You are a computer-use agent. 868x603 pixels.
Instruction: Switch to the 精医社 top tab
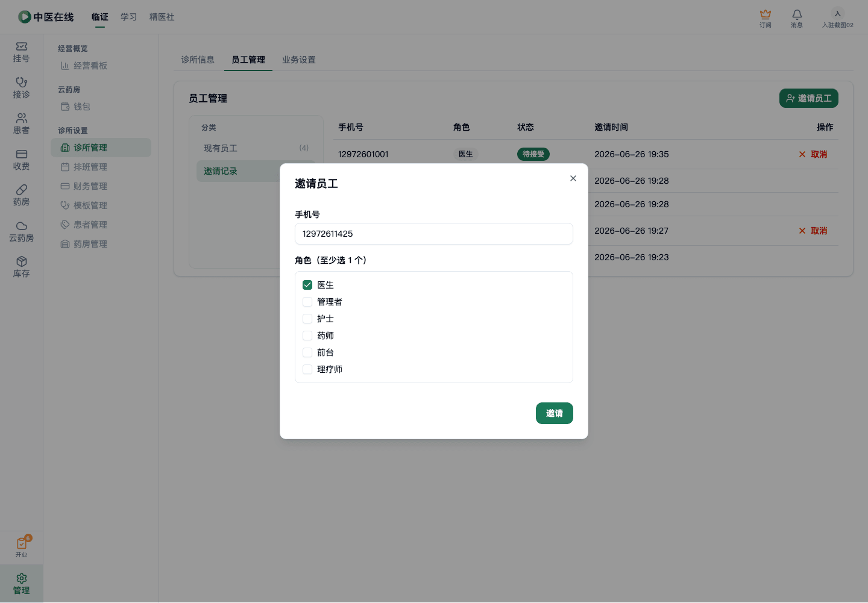162,17
